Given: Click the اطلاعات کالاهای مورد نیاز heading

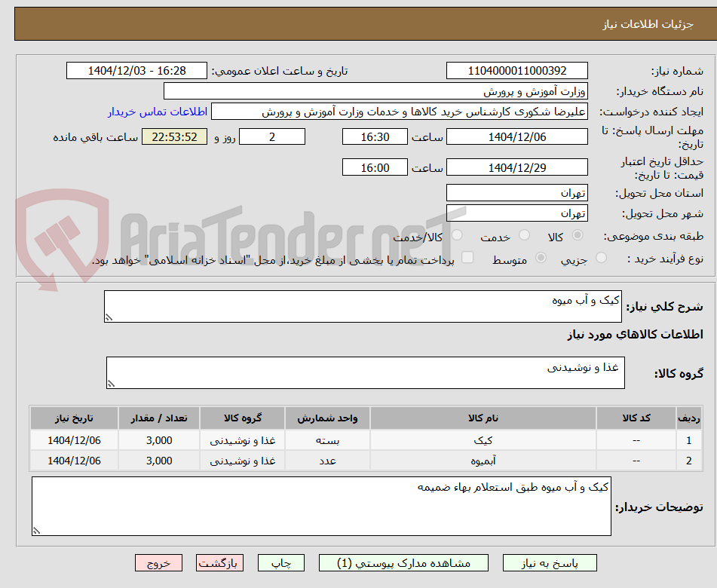Looking at the screenshot, I should point(635,335).
